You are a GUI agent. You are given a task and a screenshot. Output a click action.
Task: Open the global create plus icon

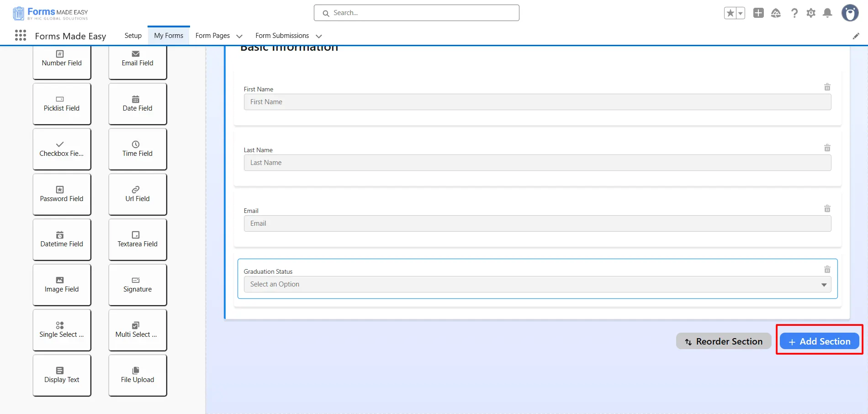pyautogui.click(x=758, y=13)
